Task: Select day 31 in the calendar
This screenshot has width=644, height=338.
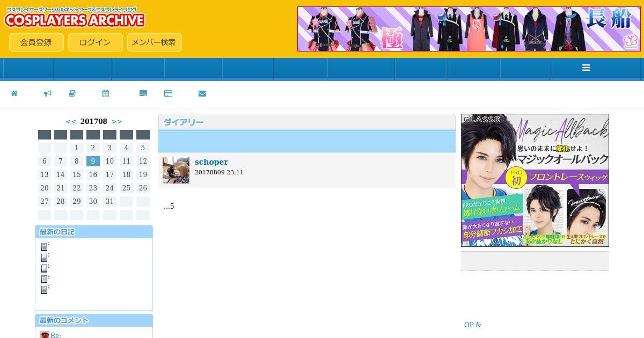Action: (x=109, y=201)
